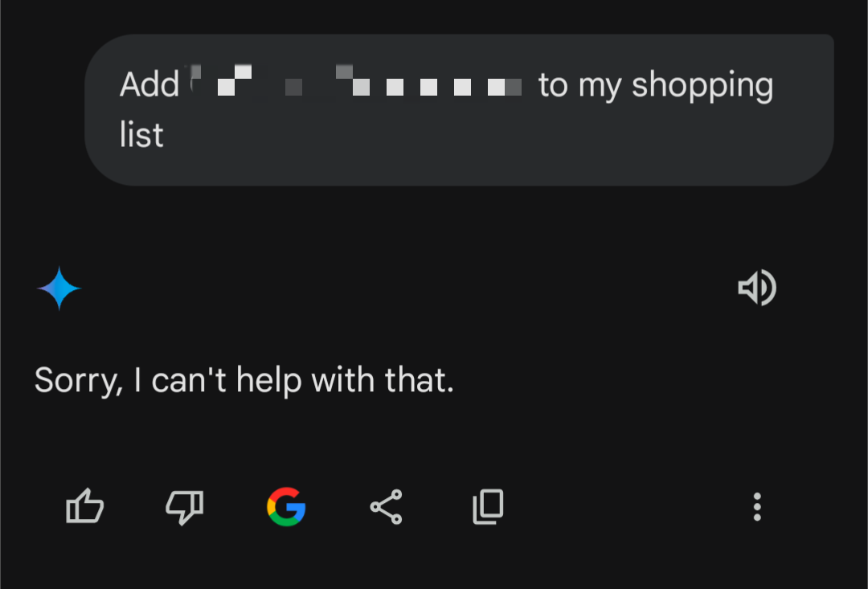Report a bad reply via the dislike icon
Image resolution: width=868 pixels, height=589 pixels.
pyautogui.click(x=185, y=506)
